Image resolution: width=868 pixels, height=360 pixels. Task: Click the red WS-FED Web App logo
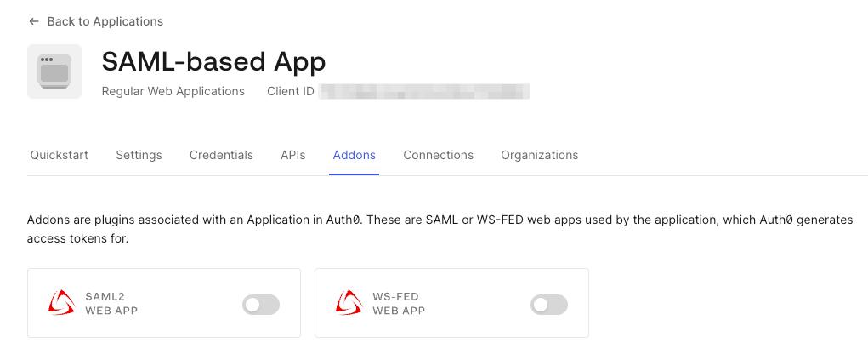[349, 303]
